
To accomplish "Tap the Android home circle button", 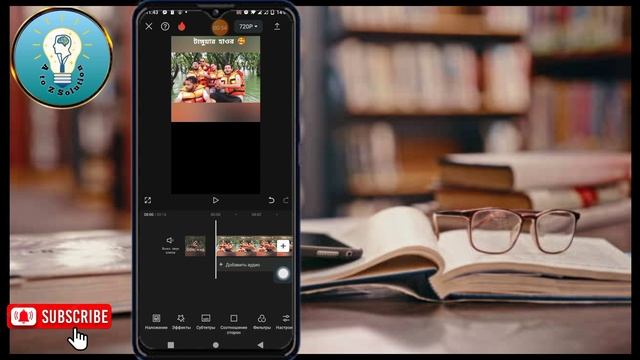I will point(216,345).
